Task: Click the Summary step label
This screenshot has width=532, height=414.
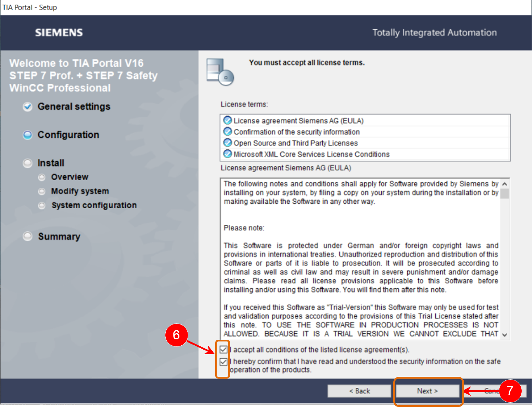Action: click(59, 236)
